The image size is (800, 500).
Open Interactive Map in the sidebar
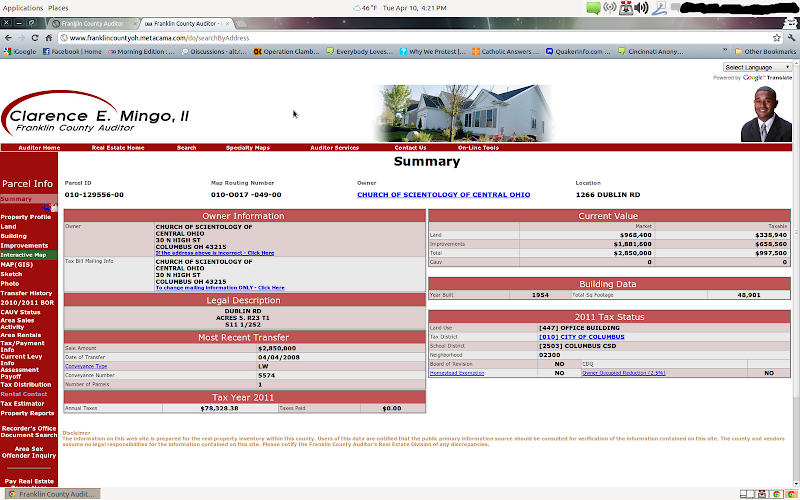29,255
